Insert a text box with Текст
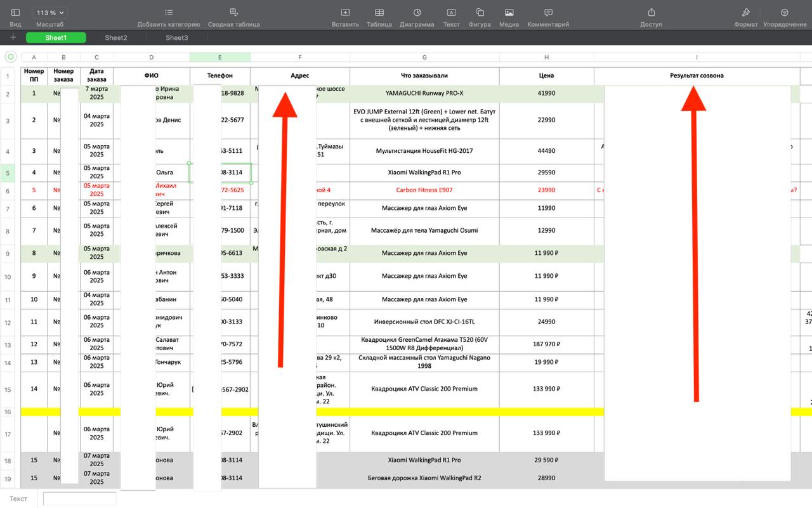The image size is (812, 508). [x=451, y=13]
